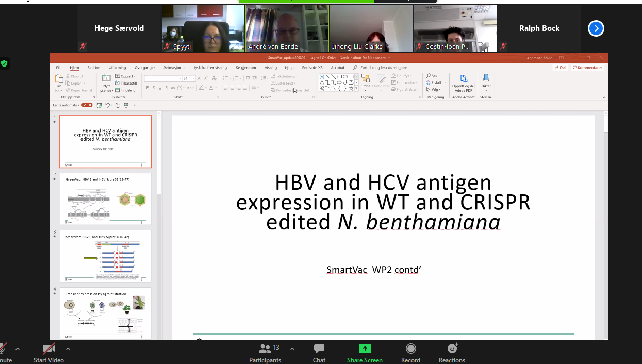Click the Ordne arrange icon
The height and width of the screenshot is (364, 642).
(365, 79)
